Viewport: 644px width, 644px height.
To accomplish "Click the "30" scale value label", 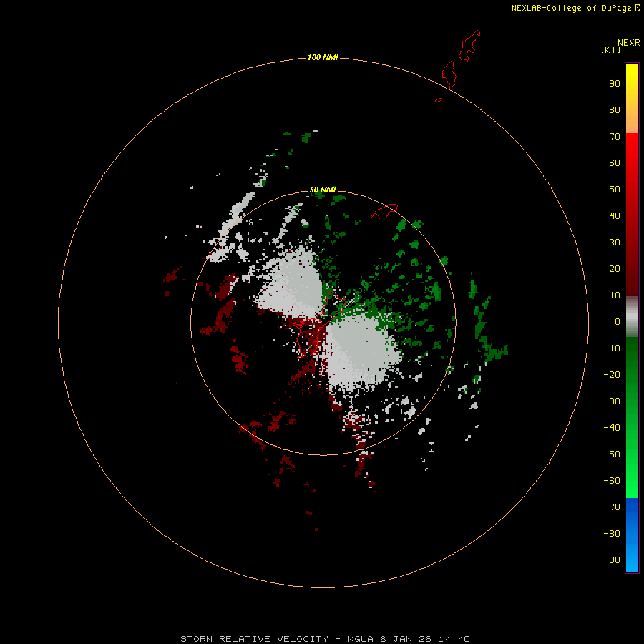I will [615, 243].
